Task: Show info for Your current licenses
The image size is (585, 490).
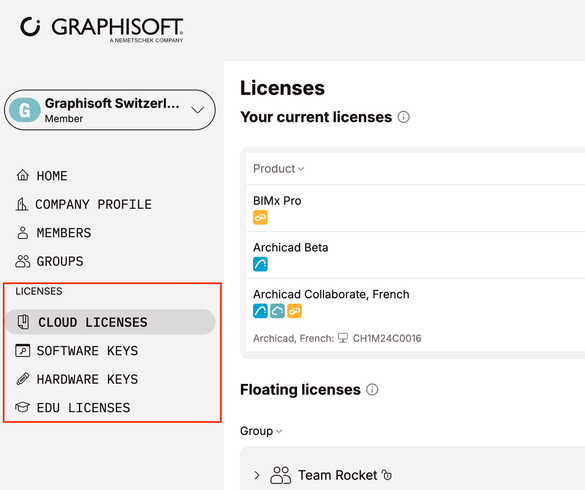Action: 403,117
